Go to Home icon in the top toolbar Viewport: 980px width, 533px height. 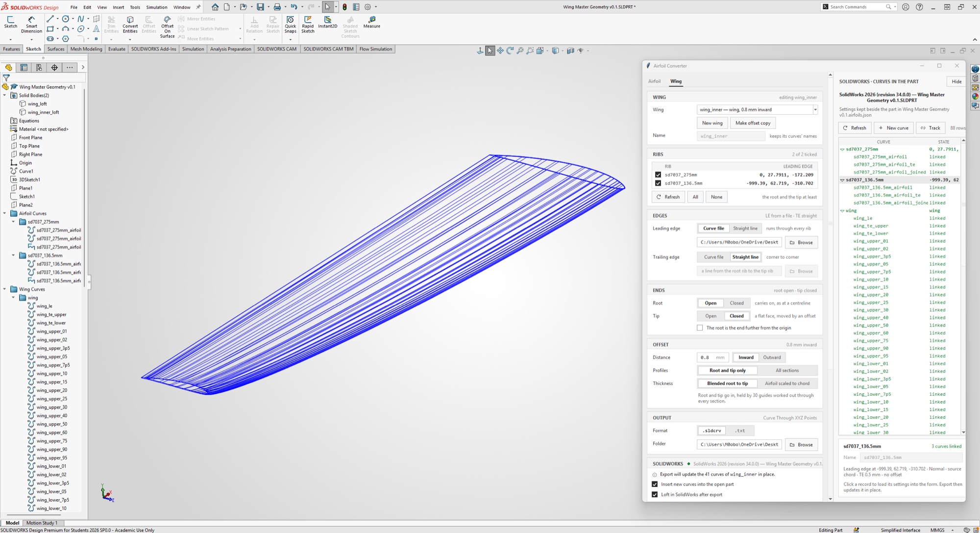tap(215, 7)
